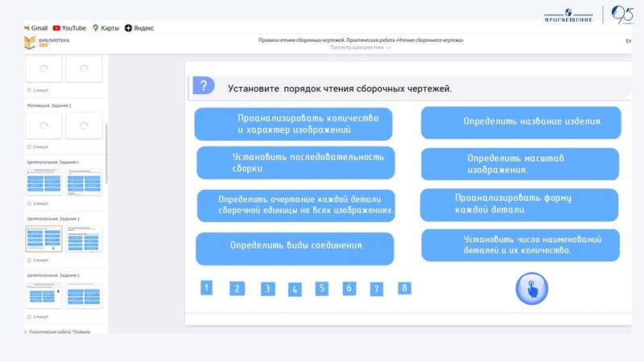Click number tile 3
644x362 pixels.
pos(268,289)
